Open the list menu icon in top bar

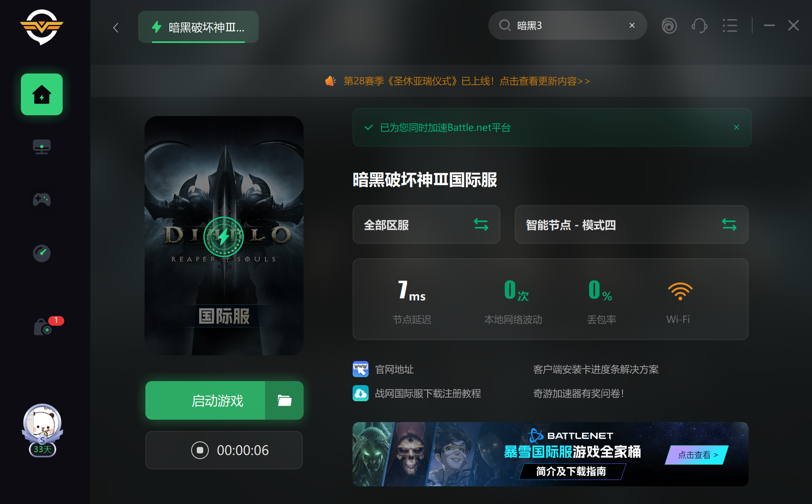coord(730,26)
